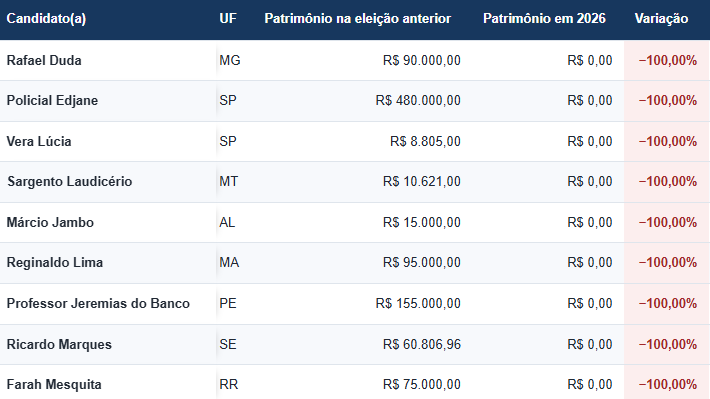Select the R$ 60.806,96 amount
The height and width of the screenshot is (399, 710).
(x=422, y=344)
